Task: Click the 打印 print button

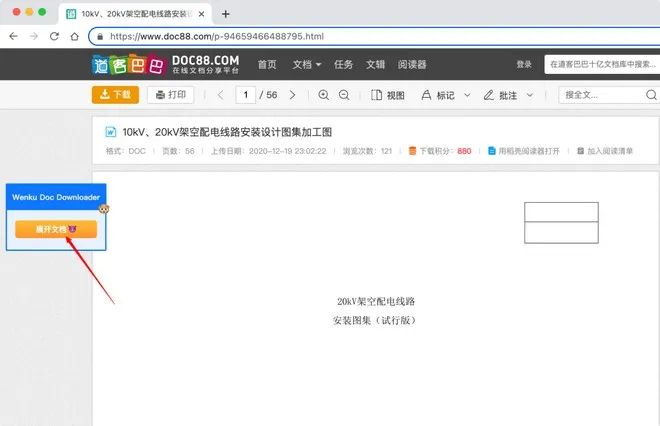Action: (x=170, y=95)
